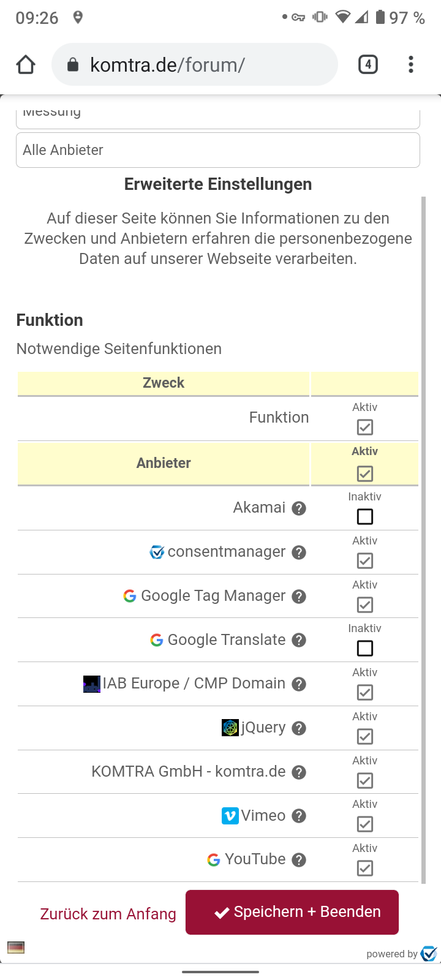This screenshot has height=980, width=441.
Task: Click help icon next to consentmanager
Action: [299, 552]
